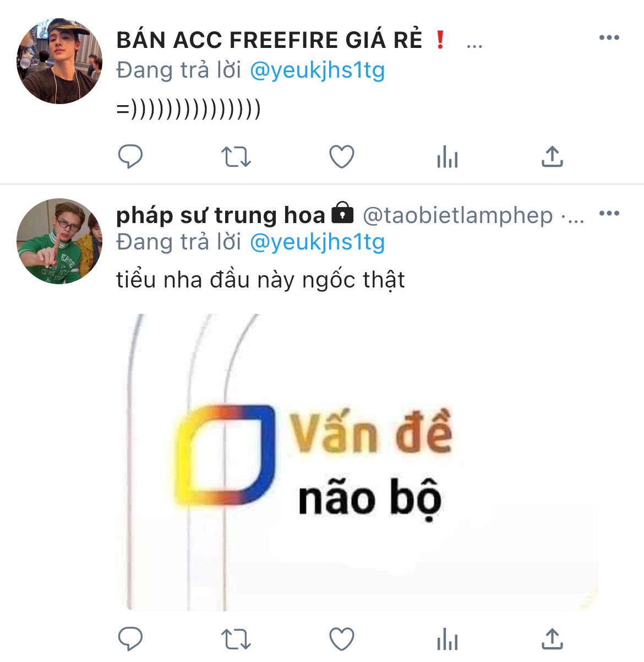Retweet the "tiểu nha đầu" tweet
Image resolution: width=644 pixels, height=662 pixels.
[x=236, y=639]
